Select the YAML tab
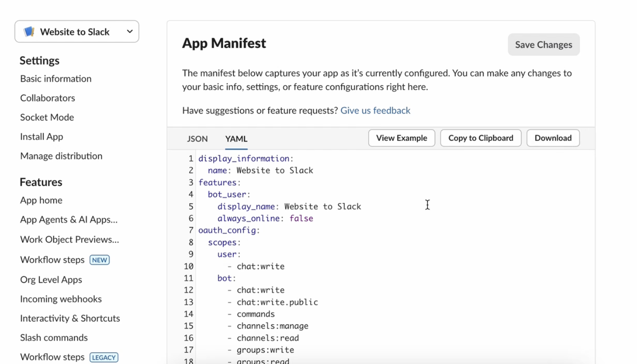637x364 pixels. [236, 139]
